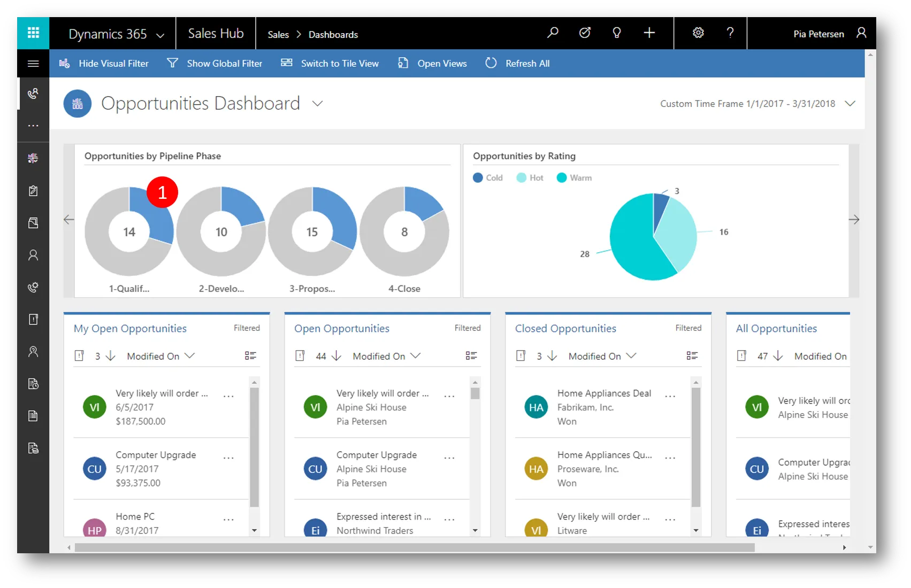Click select-records icon in All Opportunities
This screenshot has height=588, width=911.
741,356
